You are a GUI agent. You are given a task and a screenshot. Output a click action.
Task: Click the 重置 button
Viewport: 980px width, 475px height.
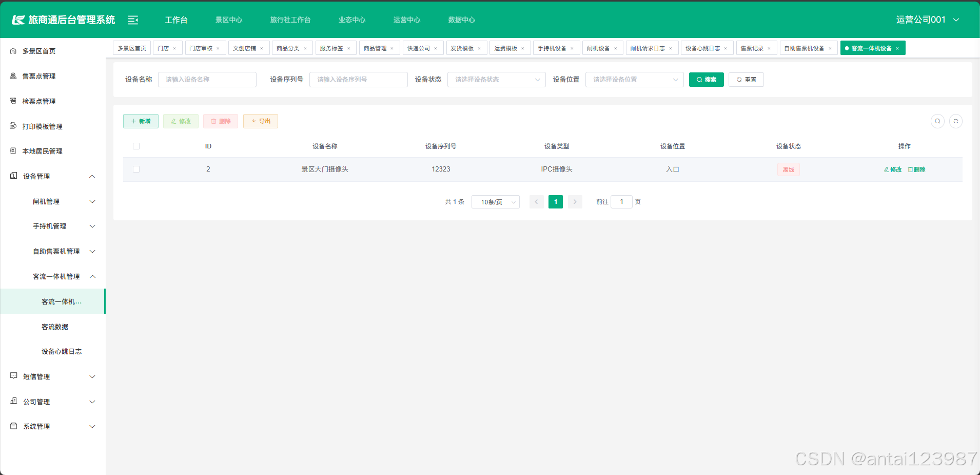(x=746, y=80)
